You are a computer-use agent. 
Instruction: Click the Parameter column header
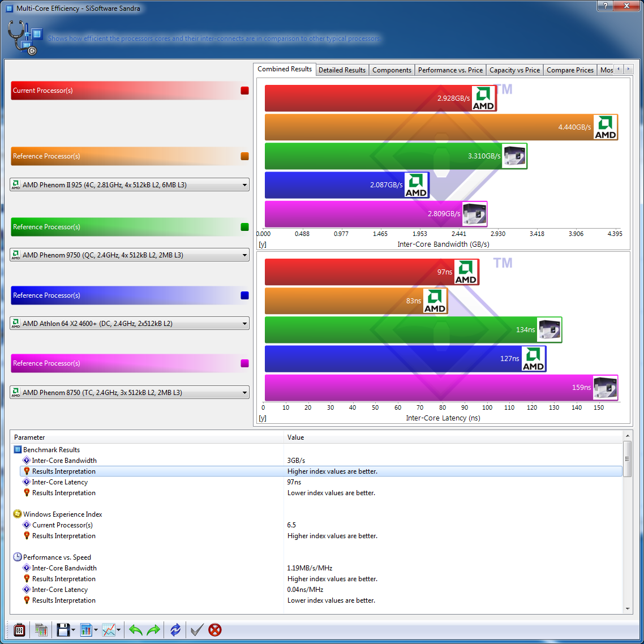coord(147,437)
